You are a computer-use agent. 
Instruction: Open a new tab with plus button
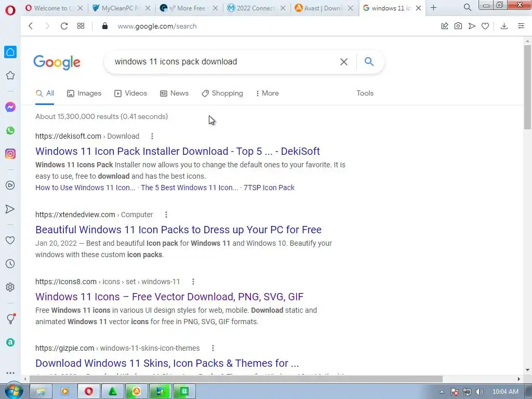coord(434,8)
